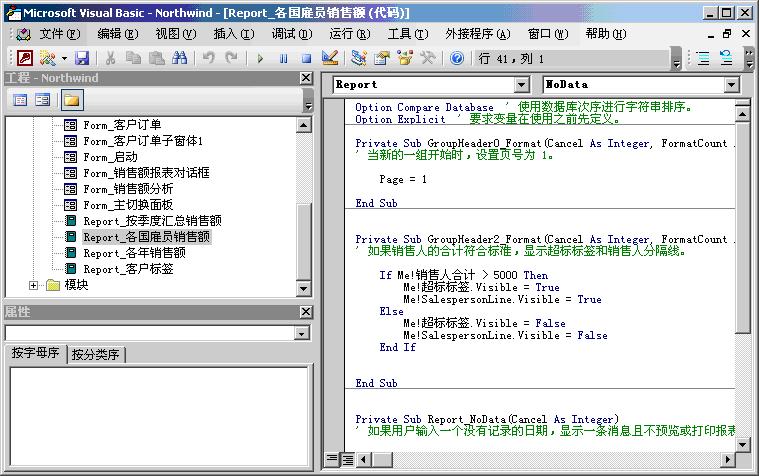Image resolution: width=759 pixels, height=476 pixels.
Task: Click the project tree scroll up arrow
Action: click(304, 125)
